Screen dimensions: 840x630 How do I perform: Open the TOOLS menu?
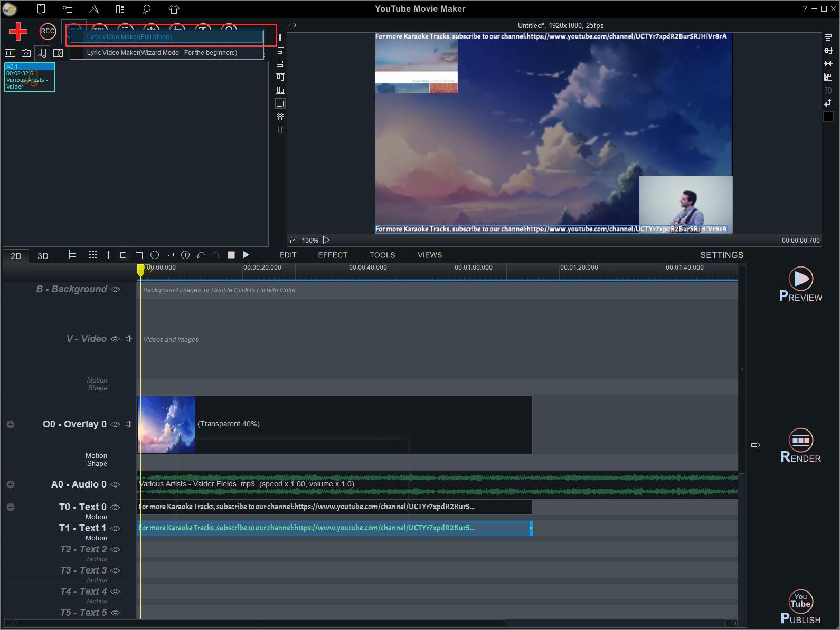[382, 255]
